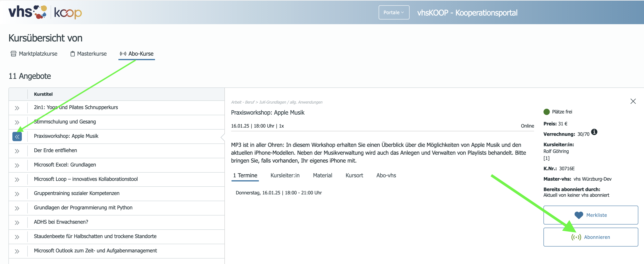644x264 pixels.
Task: Show the Kursort detail tab
Action: 354,175
